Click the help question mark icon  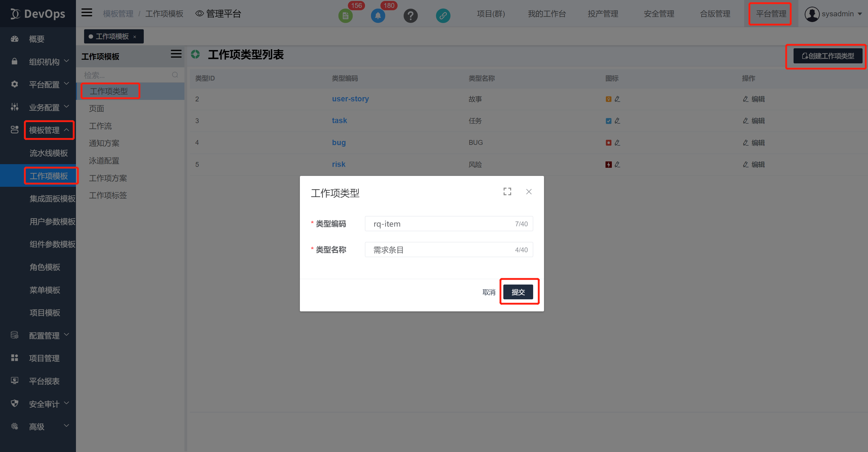pyautogui.click(x=410, y=15)
